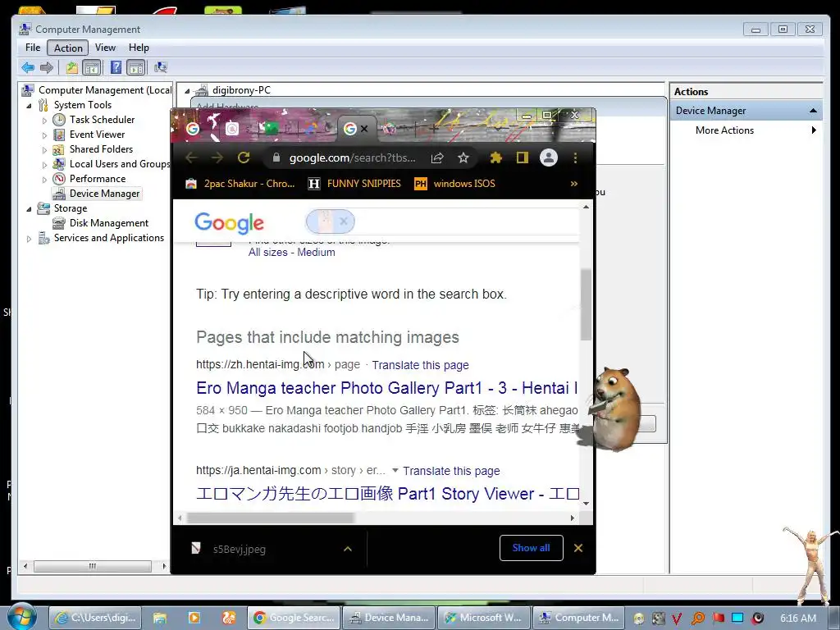Toggle the Show/Hide Action Pane toolbar icon
Viewport: 840px width, 630px height.
click(x=136, y=67)
